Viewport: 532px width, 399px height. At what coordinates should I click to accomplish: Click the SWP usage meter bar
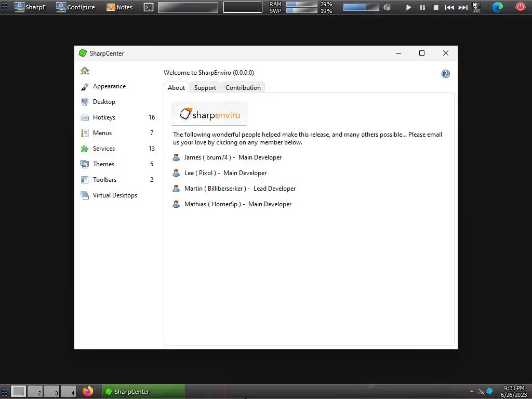point(302,10)
